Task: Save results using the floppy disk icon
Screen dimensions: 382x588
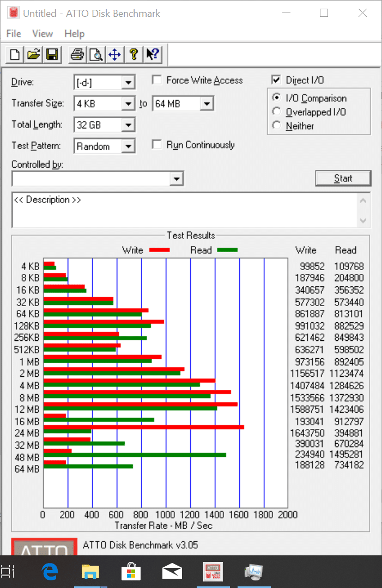Action: [52, 54]
